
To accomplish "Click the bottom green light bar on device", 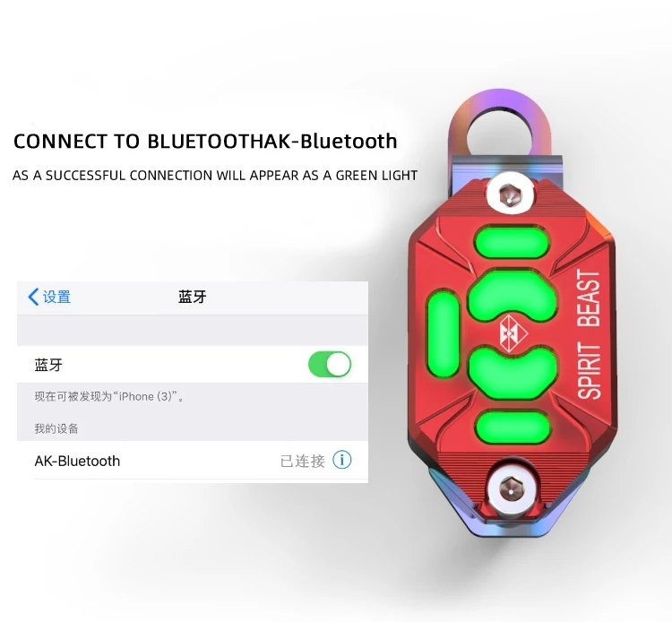I will [x=513, y=428].
